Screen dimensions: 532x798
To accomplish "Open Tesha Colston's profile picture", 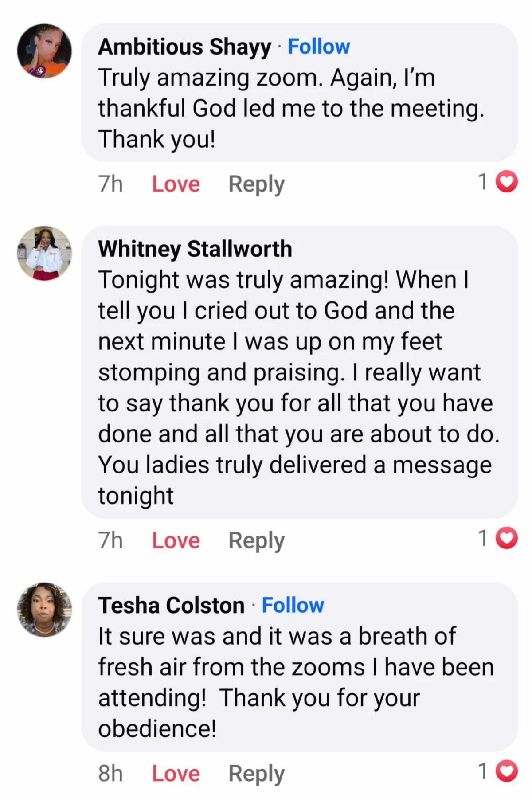I will pos(44,610).
